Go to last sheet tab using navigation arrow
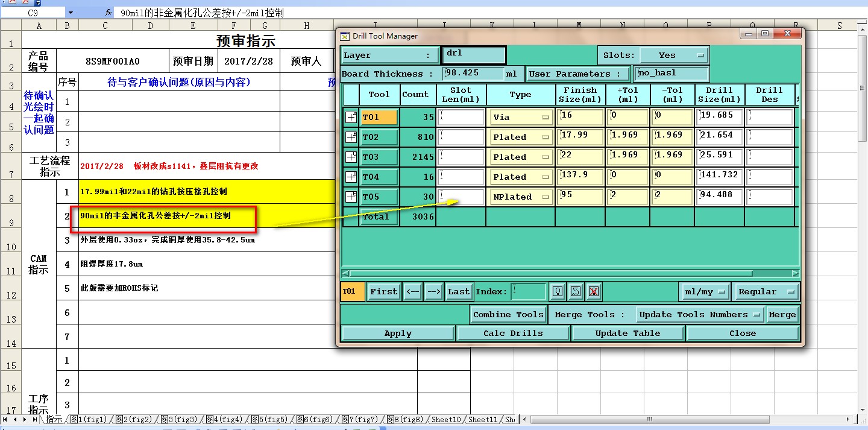The image size is (868, 430). pos(34,419)
